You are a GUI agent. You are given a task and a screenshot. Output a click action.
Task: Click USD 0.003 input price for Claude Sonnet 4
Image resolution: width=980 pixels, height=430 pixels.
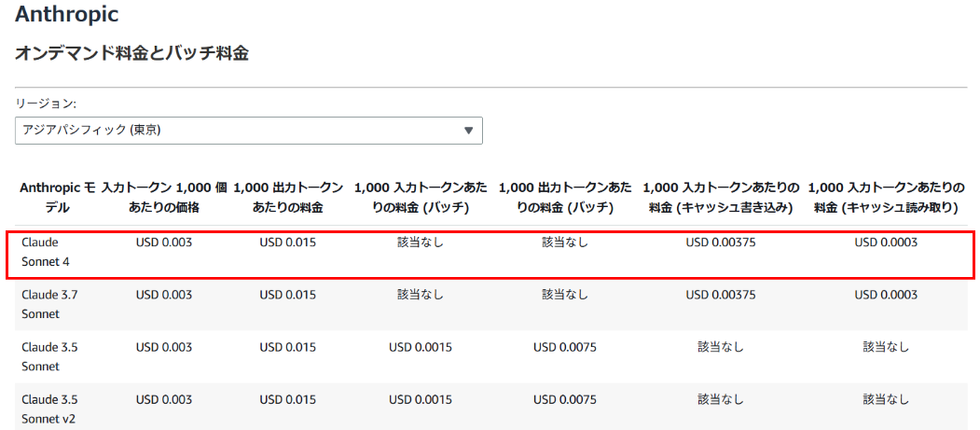pos(164,243)
